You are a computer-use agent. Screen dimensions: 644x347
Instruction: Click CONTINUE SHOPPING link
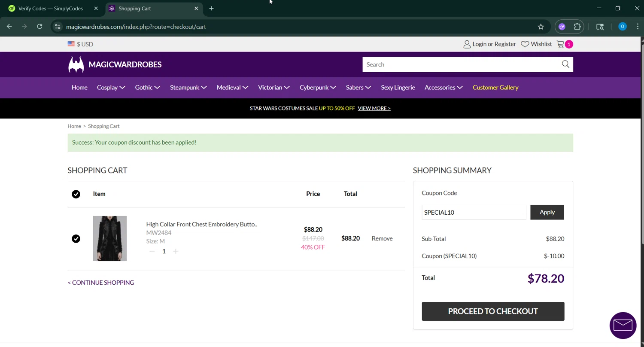click(x=101, y=283)
